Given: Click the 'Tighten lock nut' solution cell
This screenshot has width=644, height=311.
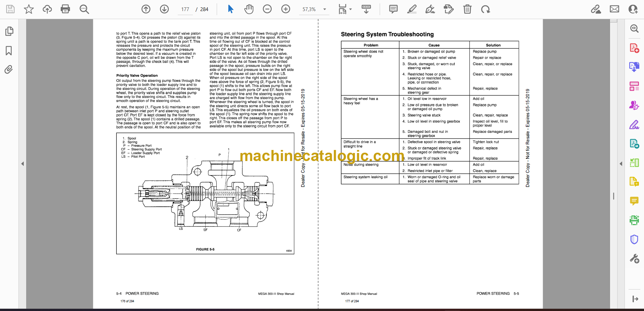Looking at the screenshot, I should tap(486, 142).
